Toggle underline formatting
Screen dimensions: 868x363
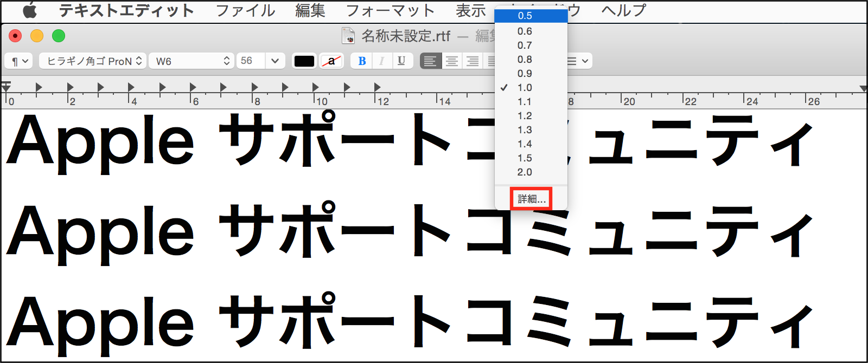[x=401, y=61]
